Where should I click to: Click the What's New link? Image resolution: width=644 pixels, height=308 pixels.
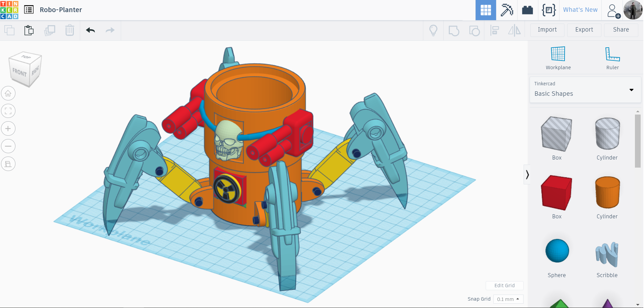click(x=580, y=10)
